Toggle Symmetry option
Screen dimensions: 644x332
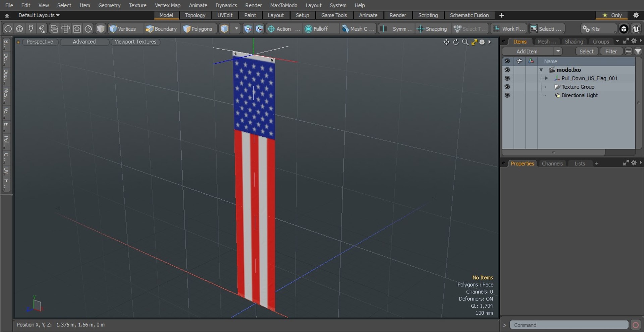tap(397, 29)
